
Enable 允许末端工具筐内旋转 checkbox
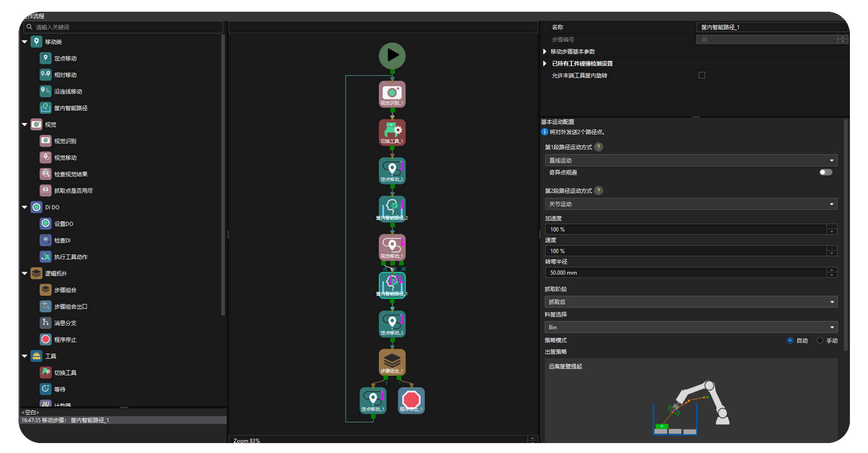tap(702, 75)
